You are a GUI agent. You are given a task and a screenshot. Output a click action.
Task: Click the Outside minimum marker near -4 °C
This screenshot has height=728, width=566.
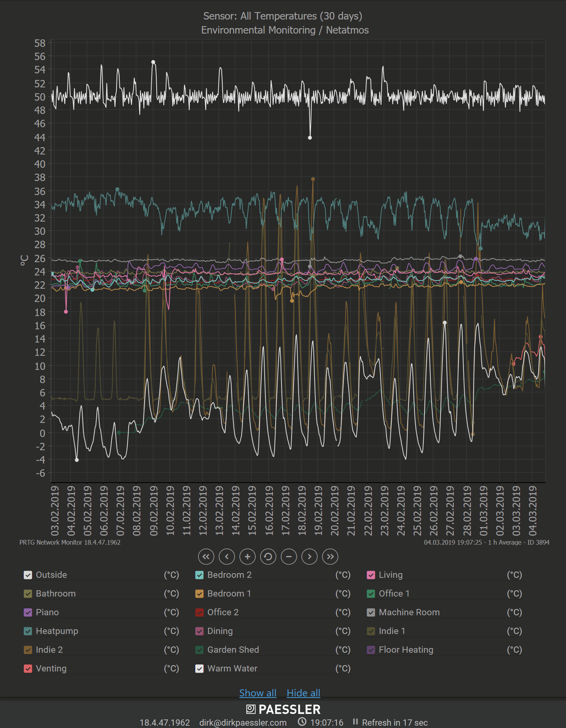[x=77, y=460]
